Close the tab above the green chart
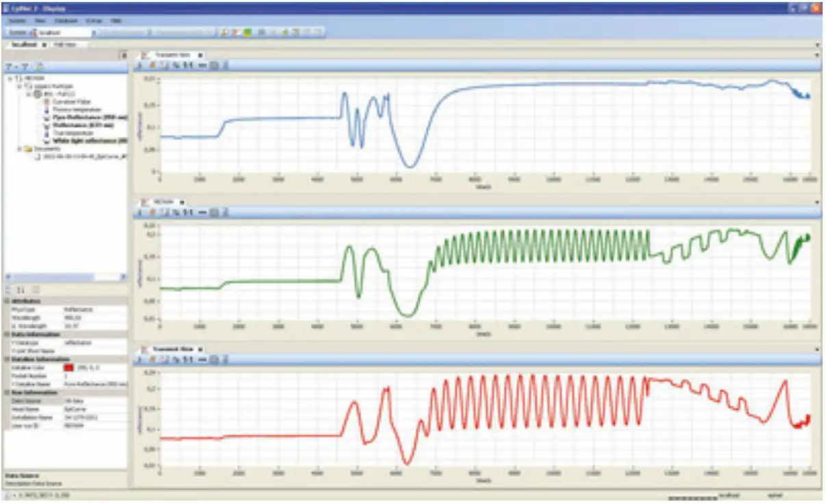The image size is (826, 504). (x=183, y=202)
